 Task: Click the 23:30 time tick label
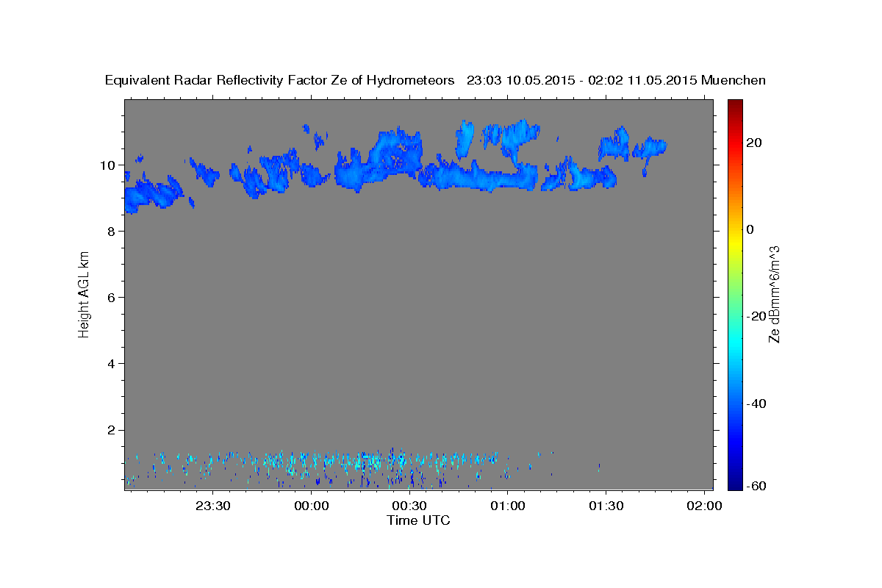212,506
